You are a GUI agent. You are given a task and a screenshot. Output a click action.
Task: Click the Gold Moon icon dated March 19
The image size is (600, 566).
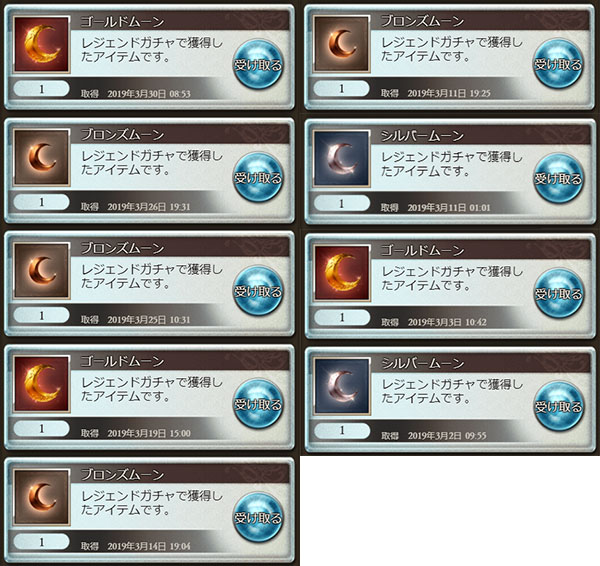point(41,383)
